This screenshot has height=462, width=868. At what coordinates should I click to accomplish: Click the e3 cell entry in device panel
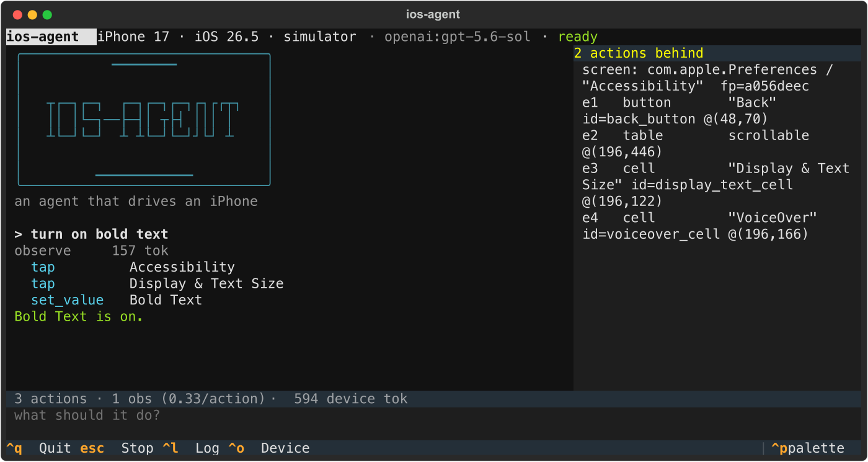(715, 185)
